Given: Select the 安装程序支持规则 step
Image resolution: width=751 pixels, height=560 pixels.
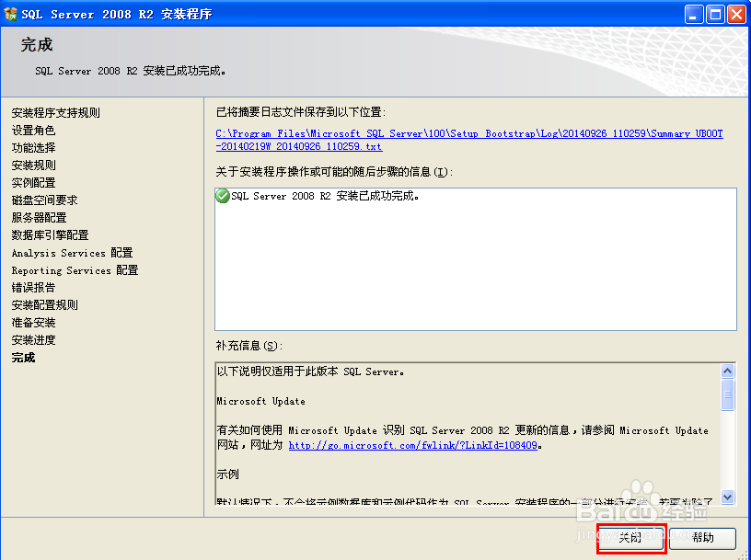Looking at the screenshot, I should 55,112.
